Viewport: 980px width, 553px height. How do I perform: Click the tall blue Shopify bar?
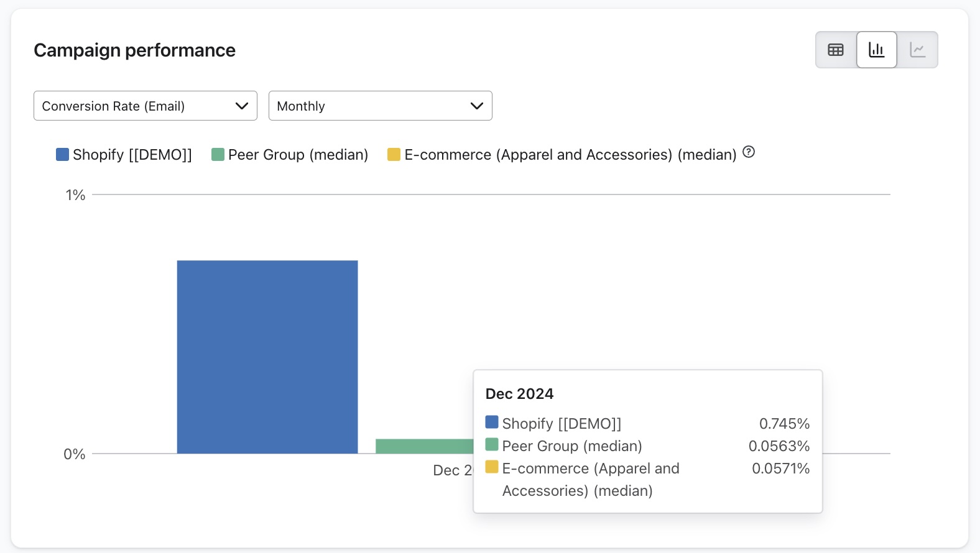[267, 357]
